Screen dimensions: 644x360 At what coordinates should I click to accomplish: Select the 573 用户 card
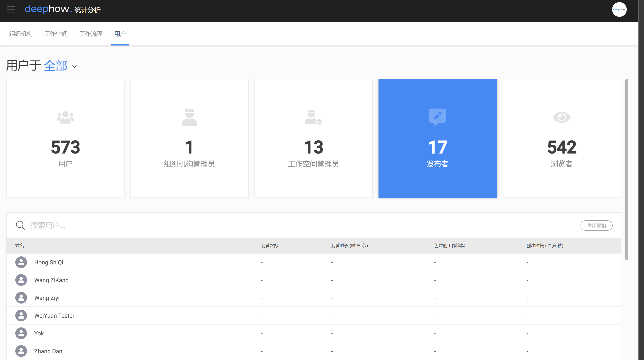point(65,138)
